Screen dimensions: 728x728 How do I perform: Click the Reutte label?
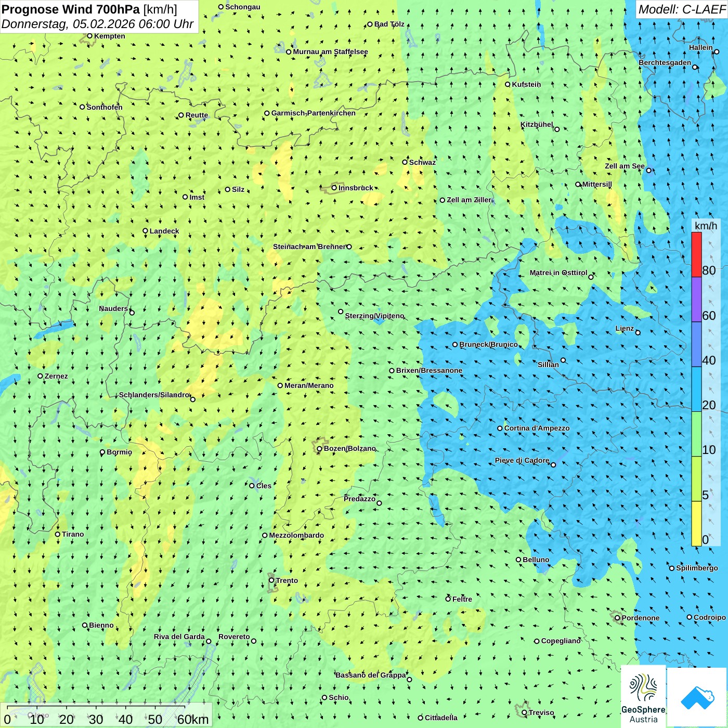coord(197,115)
